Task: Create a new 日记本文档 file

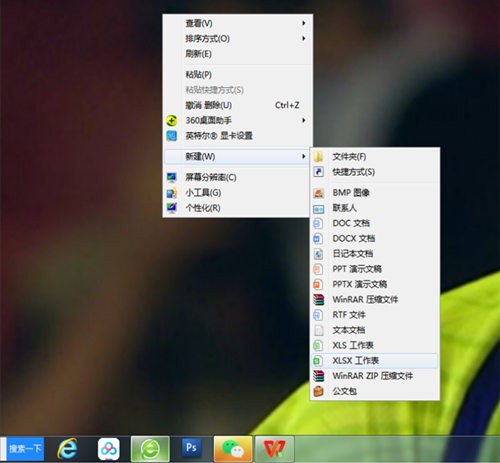Action: click(x=375, y=254)
